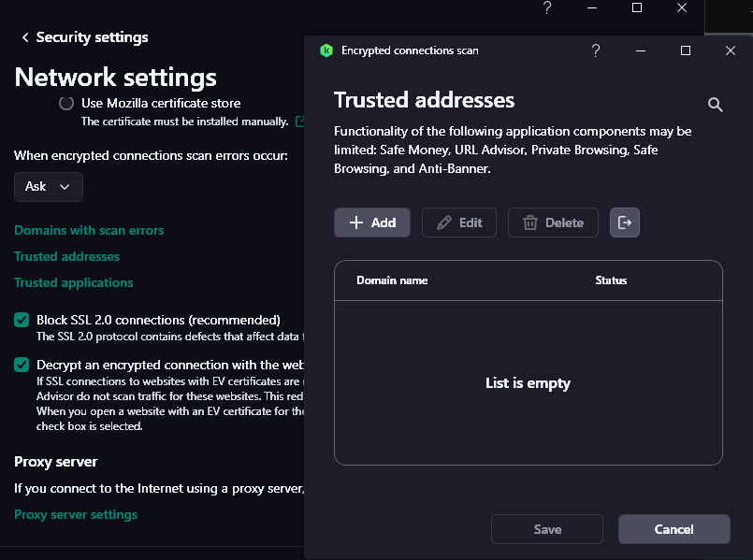This screenshot has height=560, width=753.
Task: Open Domains with scan errors
Action: coord(89,230)
